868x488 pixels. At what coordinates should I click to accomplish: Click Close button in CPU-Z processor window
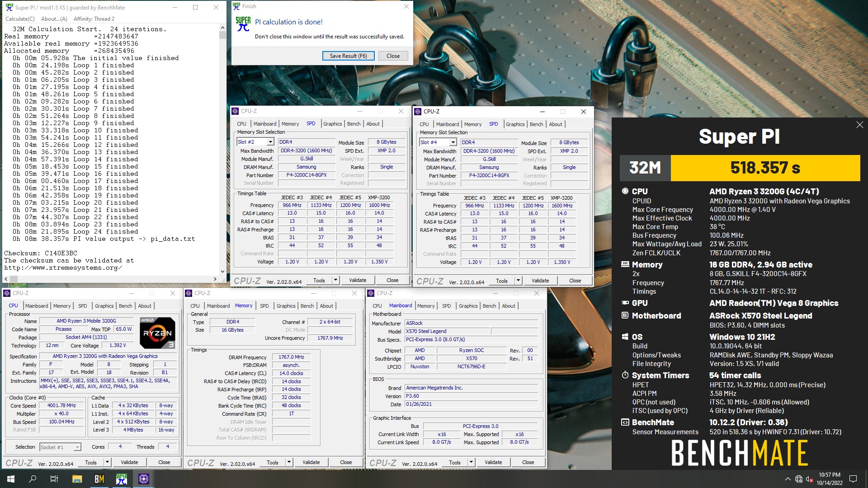coord(164,462)
